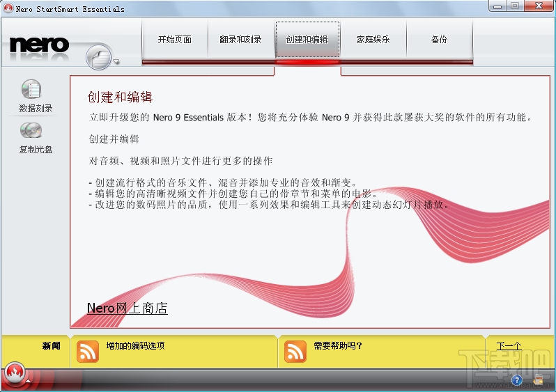This screenshot has width=556, height=392.
Task: Launch the 复制光盘 disc copy icon
Action: (31, 130)
